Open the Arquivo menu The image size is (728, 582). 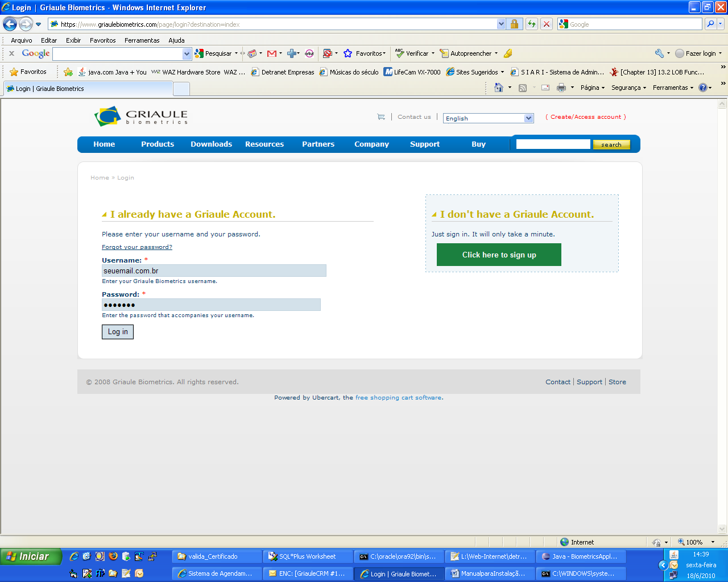(22, 40)
